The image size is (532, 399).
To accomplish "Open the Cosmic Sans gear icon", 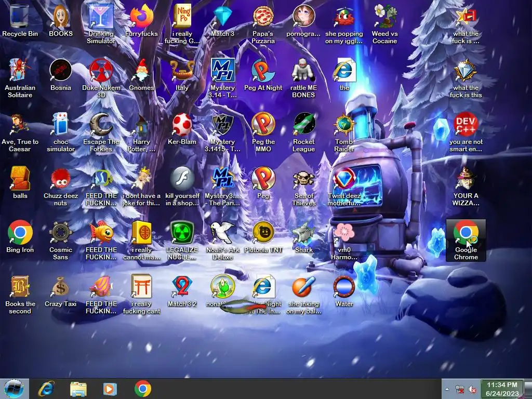I will click(x=60, y=240).
